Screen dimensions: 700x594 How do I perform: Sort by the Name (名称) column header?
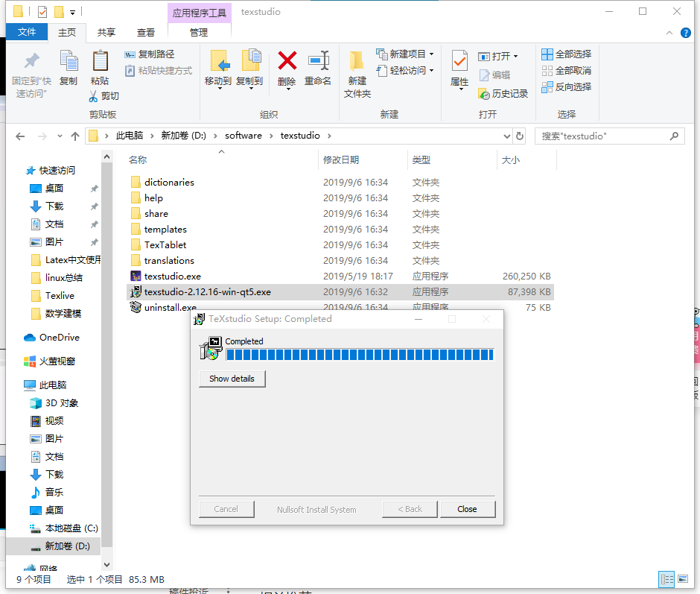(x=138, y=160)
